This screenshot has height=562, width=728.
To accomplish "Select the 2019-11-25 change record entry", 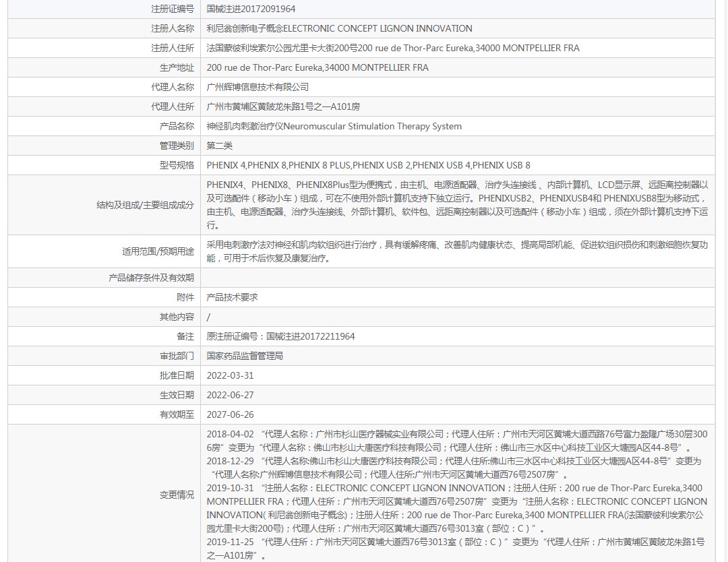I will pos(456,548).
